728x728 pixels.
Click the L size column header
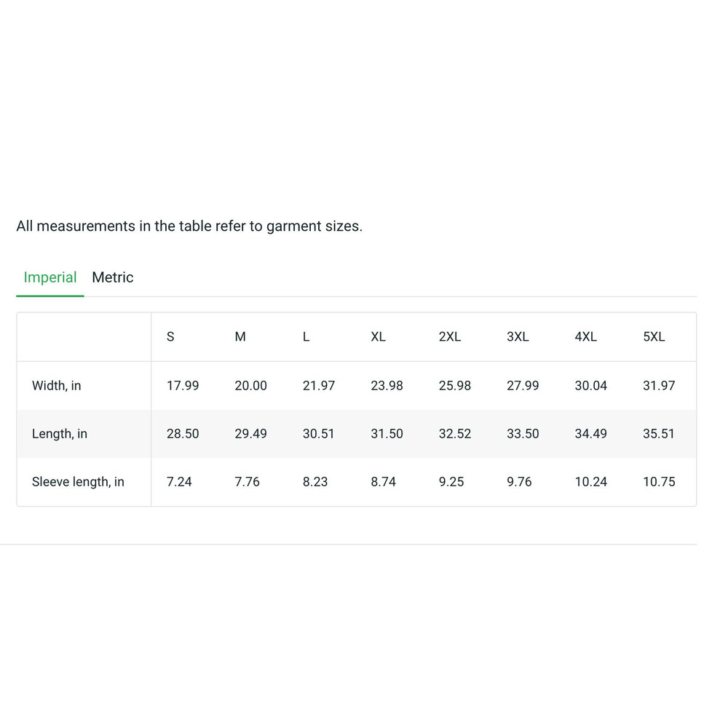(x=306, y=337)
